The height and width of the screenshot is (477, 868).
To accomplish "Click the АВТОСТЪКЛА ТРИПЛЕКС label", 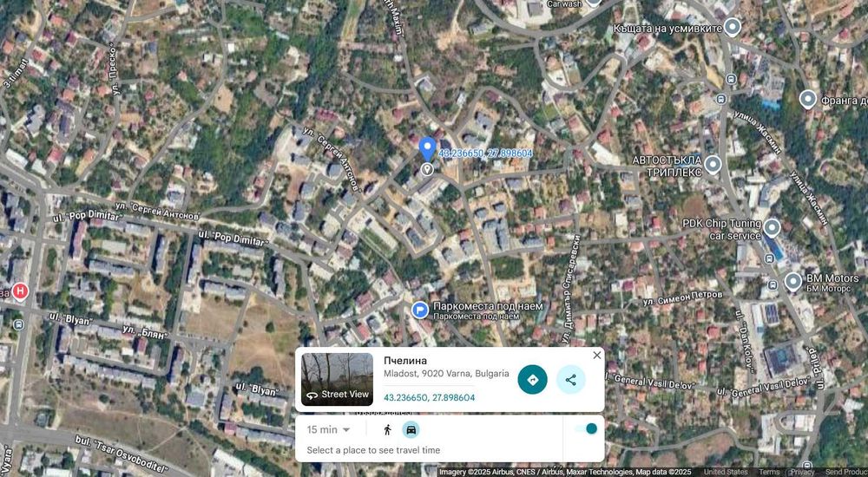I will point(667,166).
